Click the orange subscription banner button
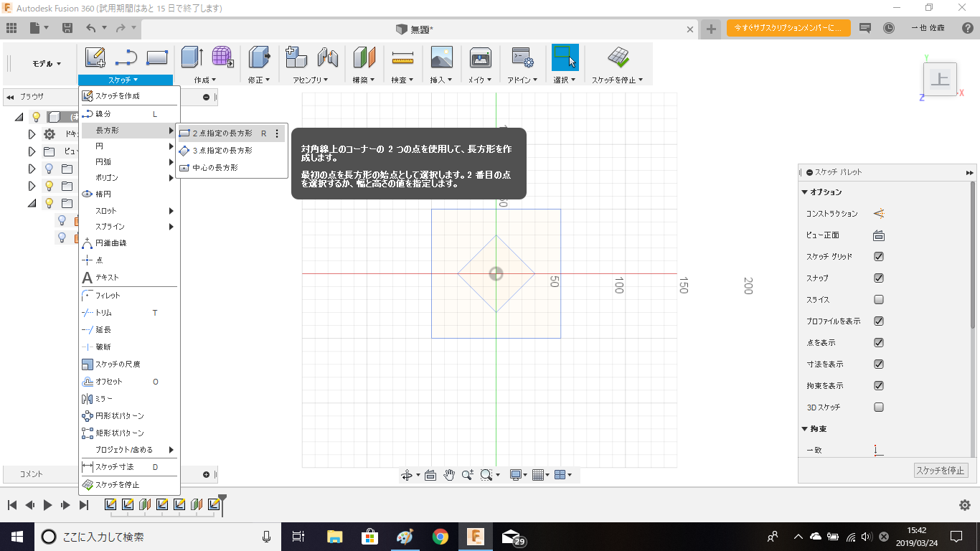Screen dimensions: 980x551 click(788, 28)
